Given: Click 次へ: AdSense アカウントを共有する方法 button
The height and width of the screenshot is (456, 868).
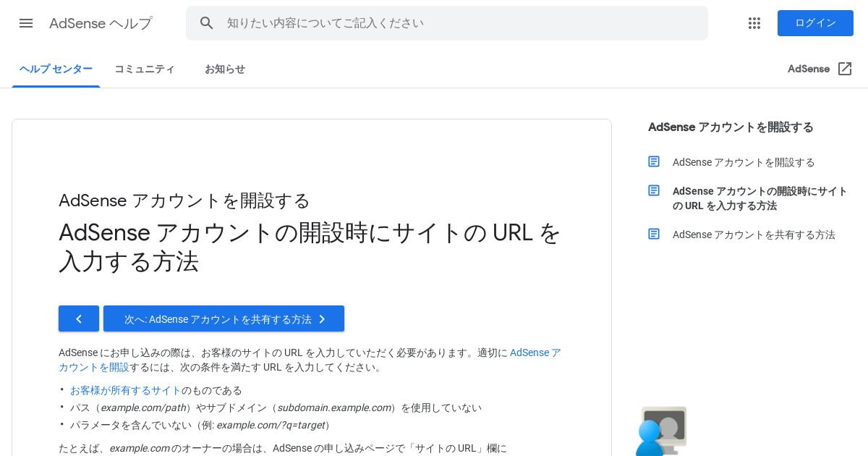Looking at the screenshot, I should 224,318.
